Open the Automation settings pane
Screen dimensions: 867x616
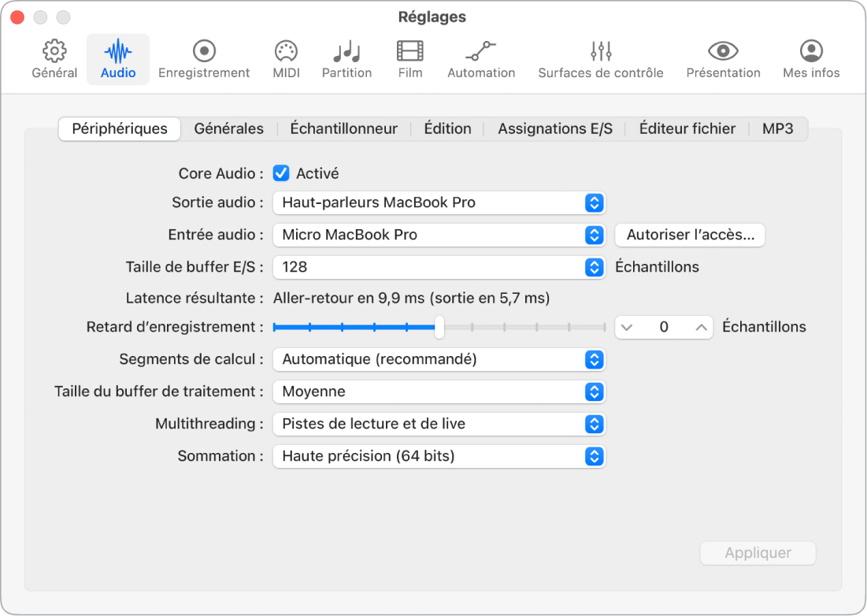pyautogui.click(x=480, y=58)
